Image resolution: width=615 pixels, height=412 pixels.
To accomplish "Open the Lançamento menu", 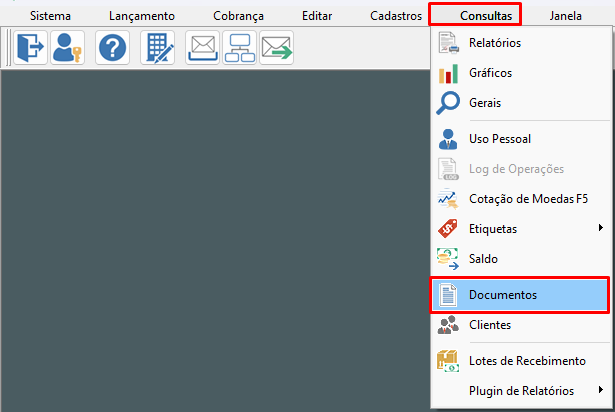I will (x=142, y=16).
